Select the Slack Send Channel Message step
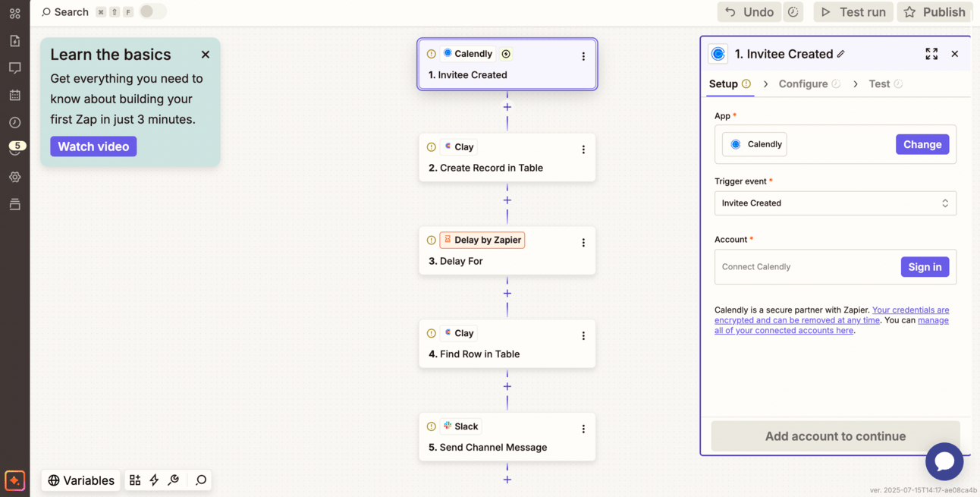This screenshot has height=497, width=980. click(x=507, y=437)
